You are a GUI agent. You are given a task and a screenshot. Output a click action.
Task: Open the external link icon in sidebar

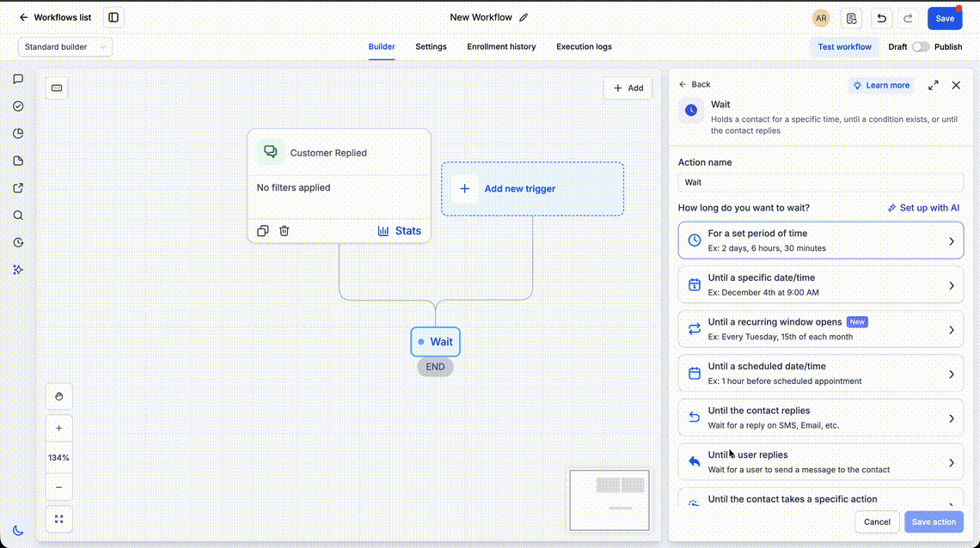point(18,188)
